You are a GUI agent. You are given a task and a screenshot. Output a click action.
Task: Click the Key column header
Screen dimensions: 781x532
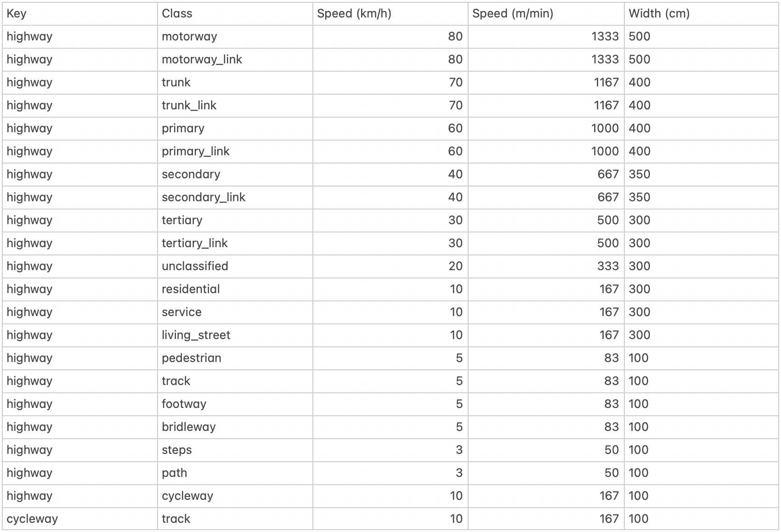click(x=17, y=14)
